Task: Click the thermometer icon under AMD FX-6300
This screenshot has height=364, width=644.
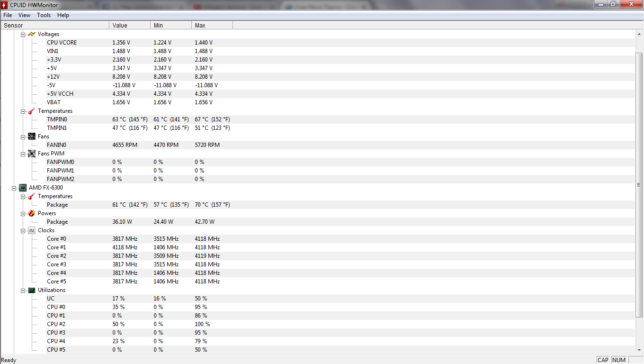Action: click(32, 196)
